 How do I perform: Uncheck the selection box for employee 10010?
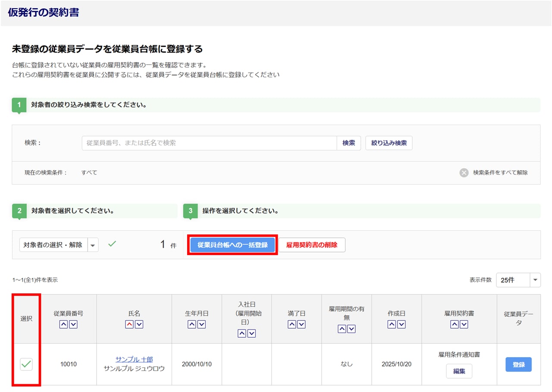[26, 364]
